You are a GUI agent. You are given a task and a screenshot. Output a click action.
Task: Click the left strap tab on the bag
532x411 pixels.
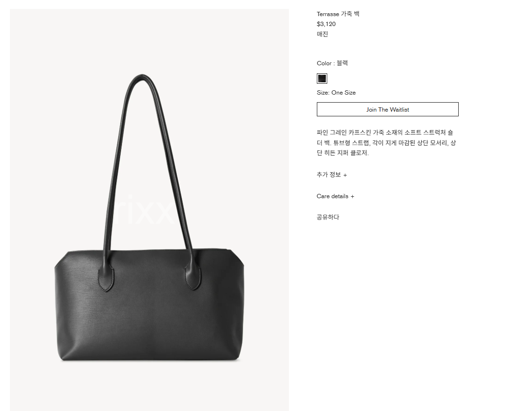tap(106, 277)
